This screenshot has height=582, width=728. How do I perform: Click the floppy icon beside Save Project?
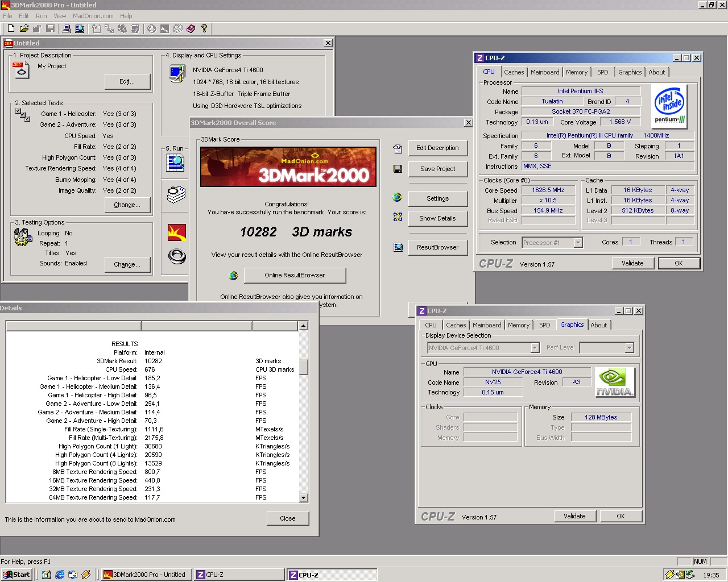click(398, 169)
